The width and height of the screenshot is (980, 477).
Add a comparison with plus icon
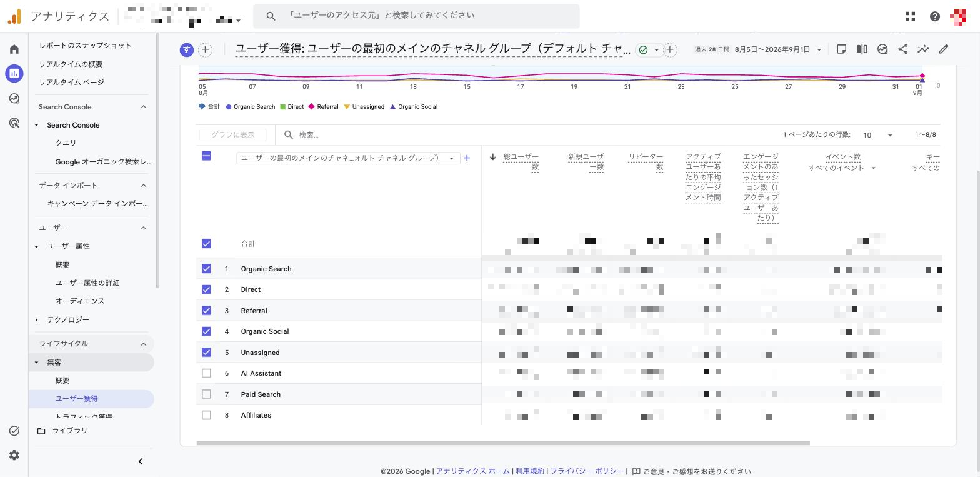205,49
